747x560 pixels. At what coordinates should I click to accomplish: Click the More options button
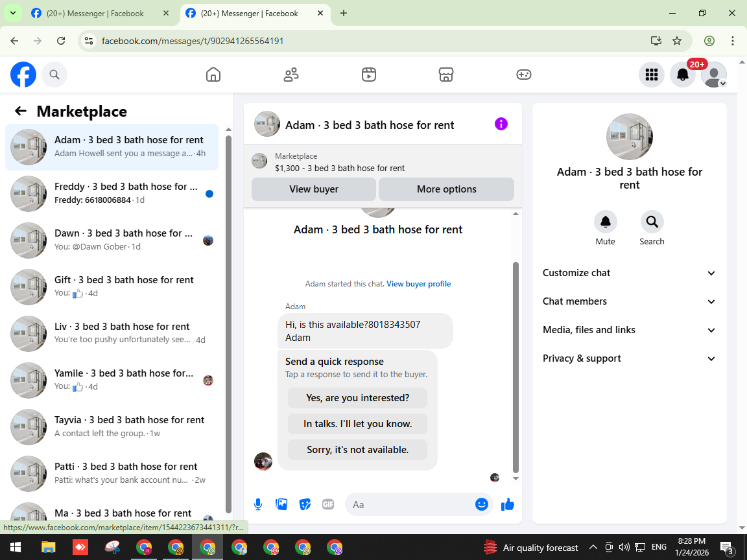coord(446,189)
